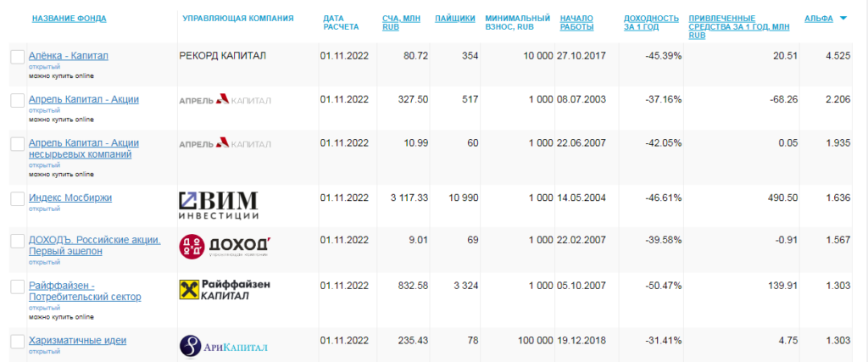Tick the checkbox for Алёнка - Капитал
The height and width of the screenshot is (362, 868).
click(18, 57)
